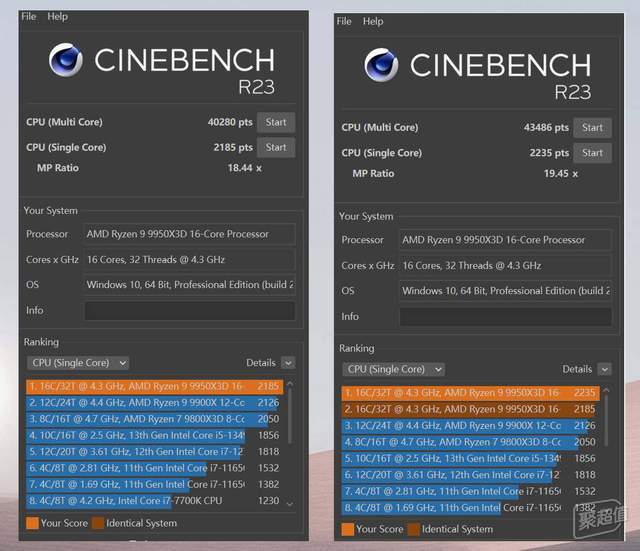This screenshot has width=640, height=551.
Task: Click Info input field in right window
Action: 505,317
